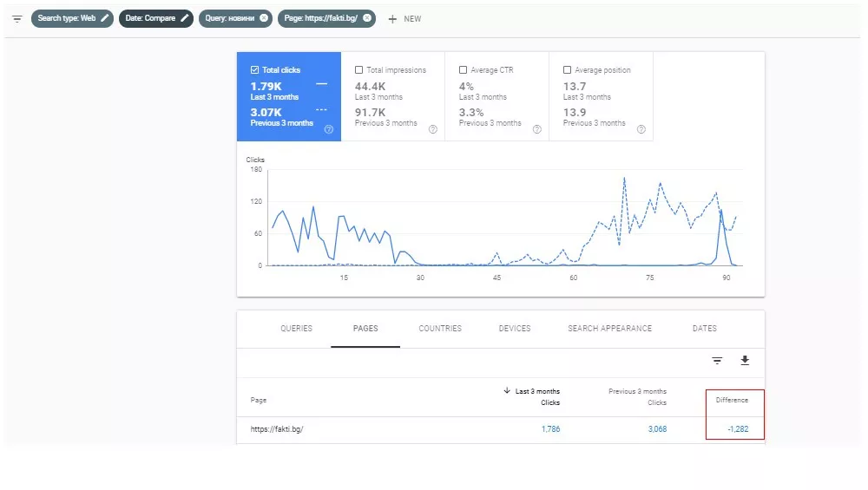Open the Search Appearance tab
The image size is (868, 490).
click(x=609, y=329)
